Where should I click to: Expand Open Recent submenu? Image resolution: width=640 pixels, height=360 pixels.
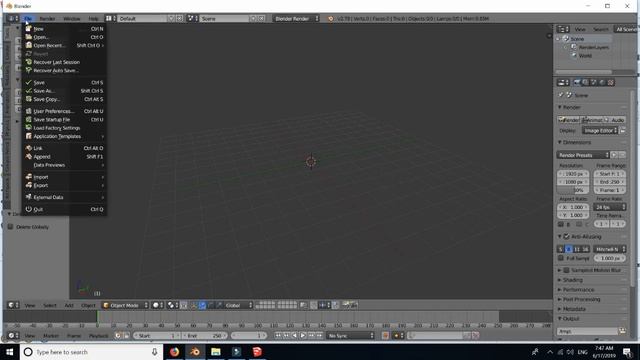click(64, 45)
